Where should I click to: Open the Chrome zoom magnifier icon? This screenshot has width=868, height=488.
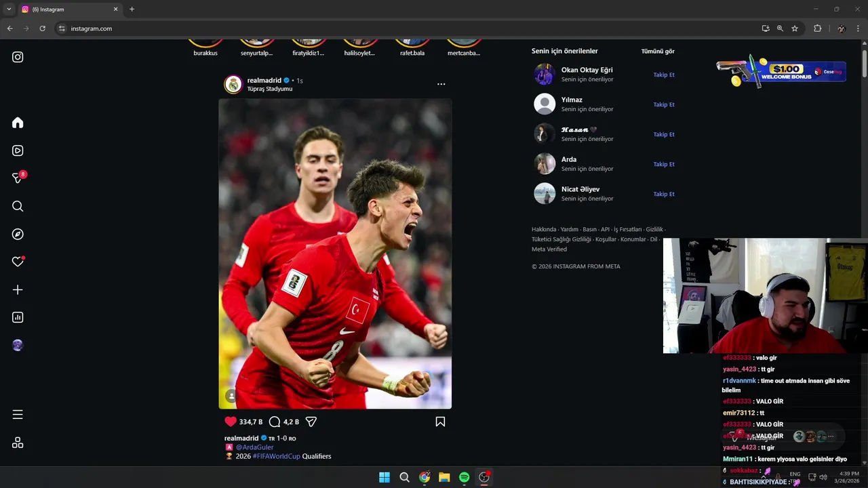point(780,28)
